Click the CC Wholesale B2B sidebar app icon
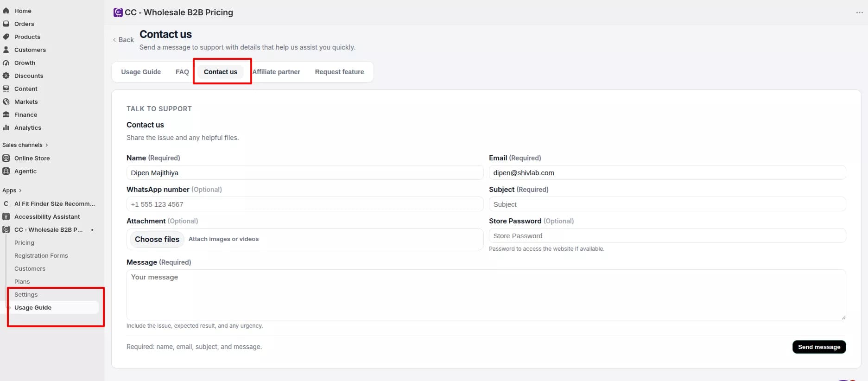The image size is (868, 381). (6, 229)
